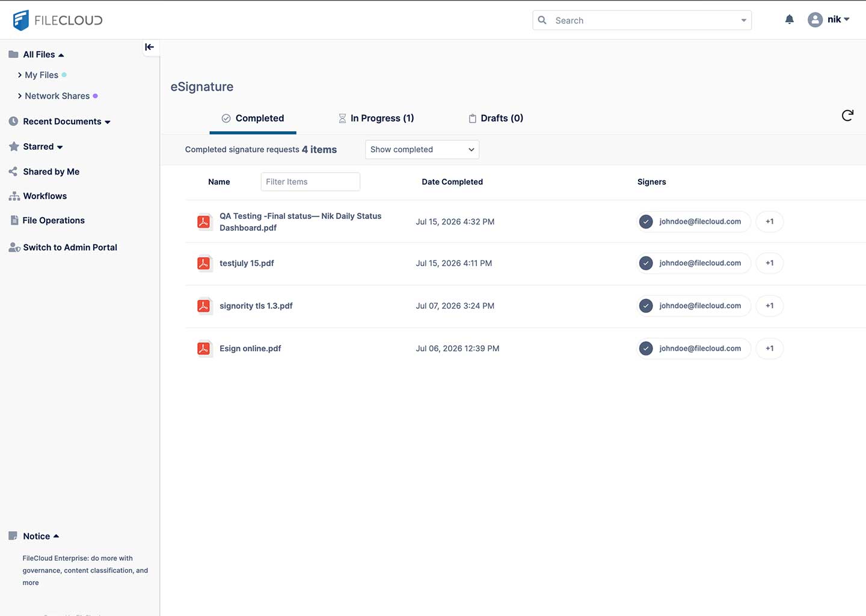Image resolution: width=866 pixels, height=616 pixels.
Task: Click the All Files folder icon
Action: (13, 54)
